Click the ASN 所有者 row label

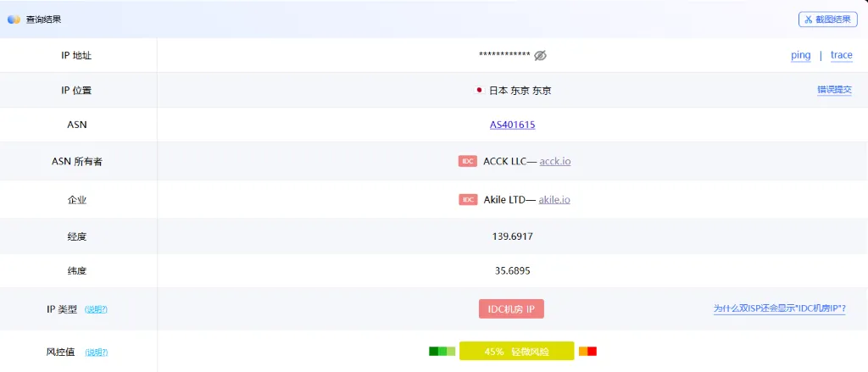point(77,162)
